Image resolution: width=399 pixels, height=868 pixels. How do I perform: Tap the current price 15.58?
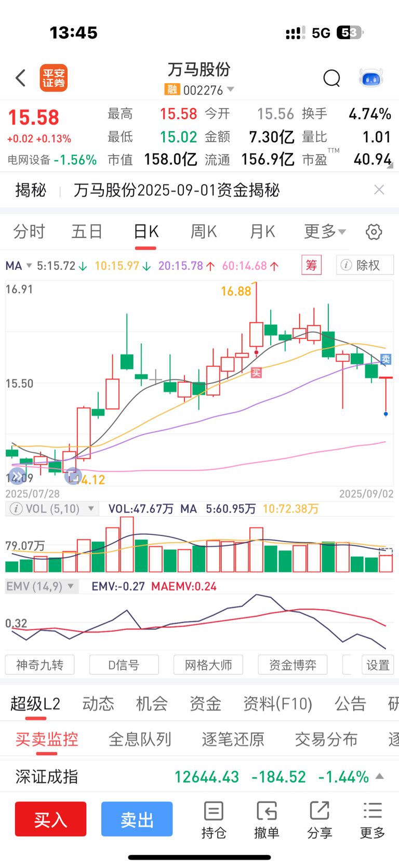(34, 117)
